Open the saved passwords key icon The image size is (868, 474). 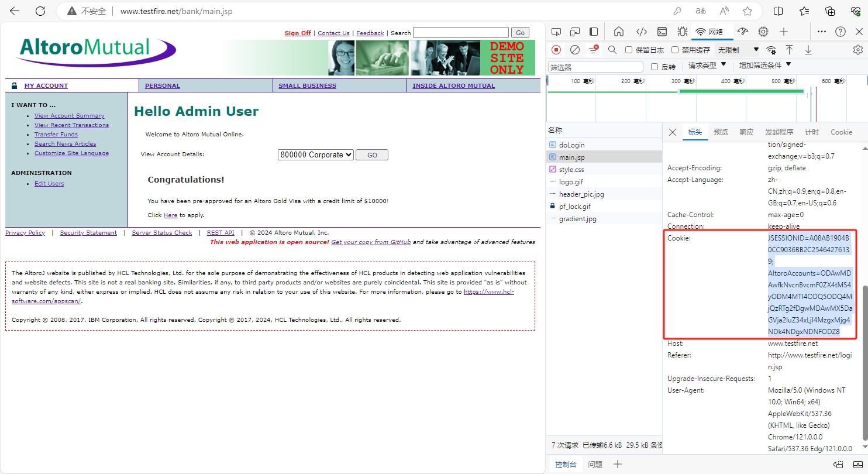tap(677, 11)
